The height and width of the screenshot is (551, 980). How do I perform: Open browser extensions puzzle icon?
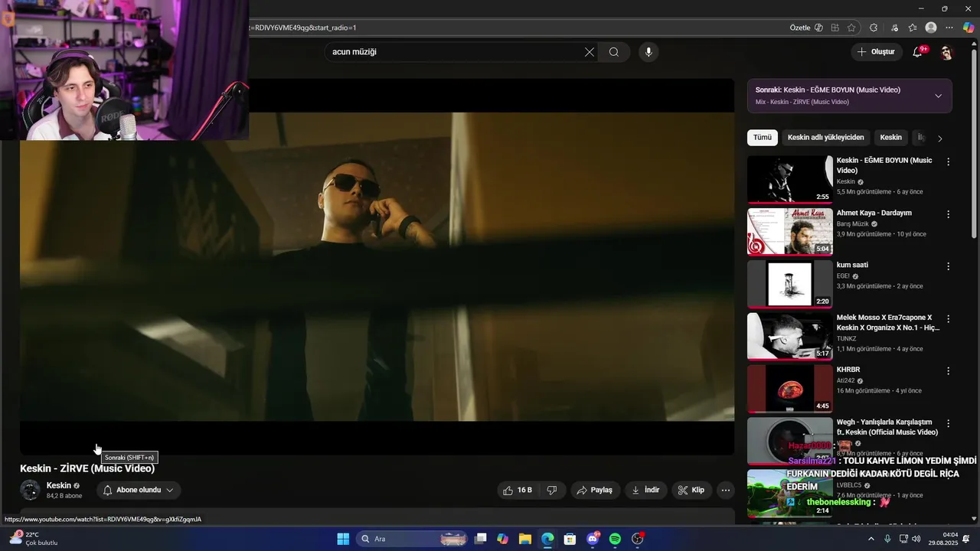[x=874, y=28]
